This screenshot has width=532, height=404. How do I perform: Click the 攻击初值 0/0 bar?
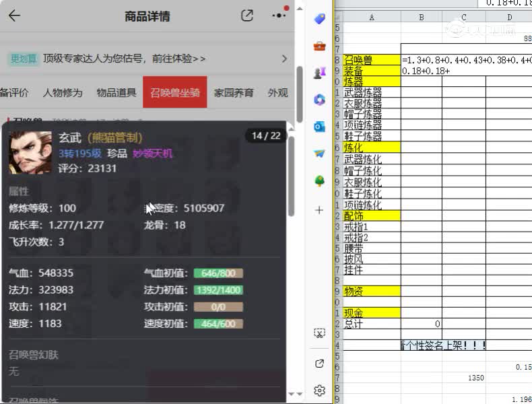pos(218,307)
